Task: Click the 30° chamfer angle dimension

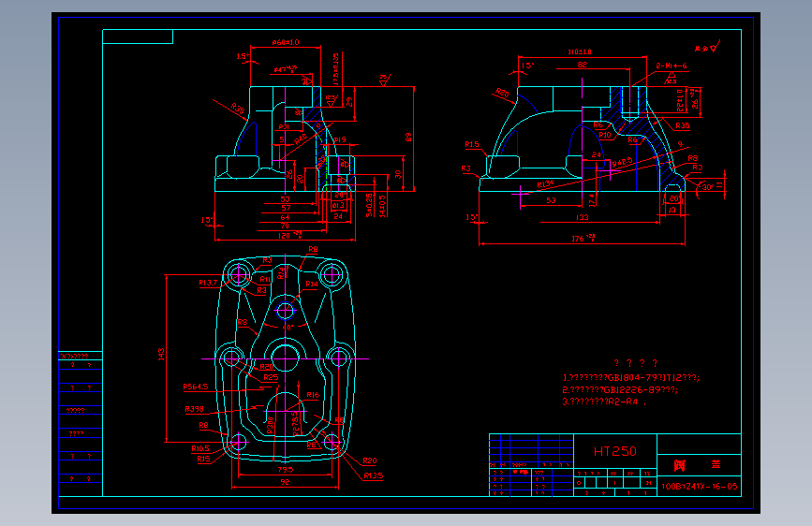Action: coord(708,187)
